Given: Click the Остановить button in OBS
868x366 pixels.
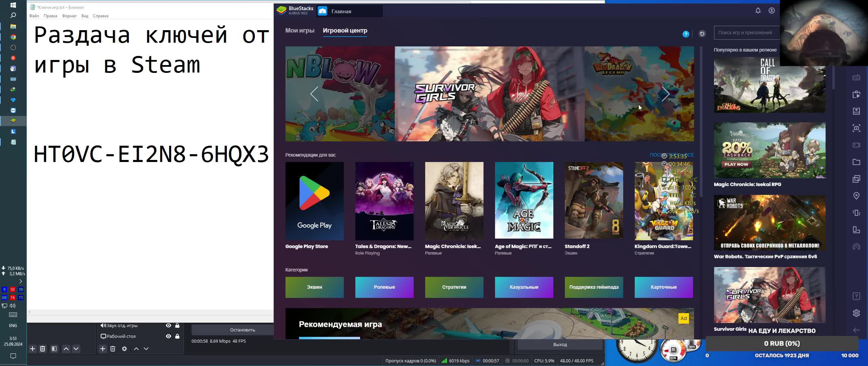Looking at the screenshot, I should [x=242, y=330].
